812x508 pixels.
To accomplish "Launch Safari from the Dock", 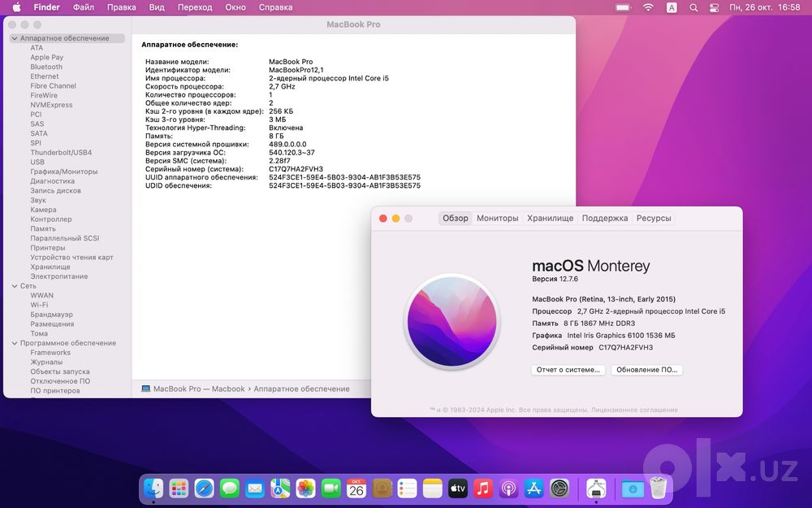I will 204,488.
